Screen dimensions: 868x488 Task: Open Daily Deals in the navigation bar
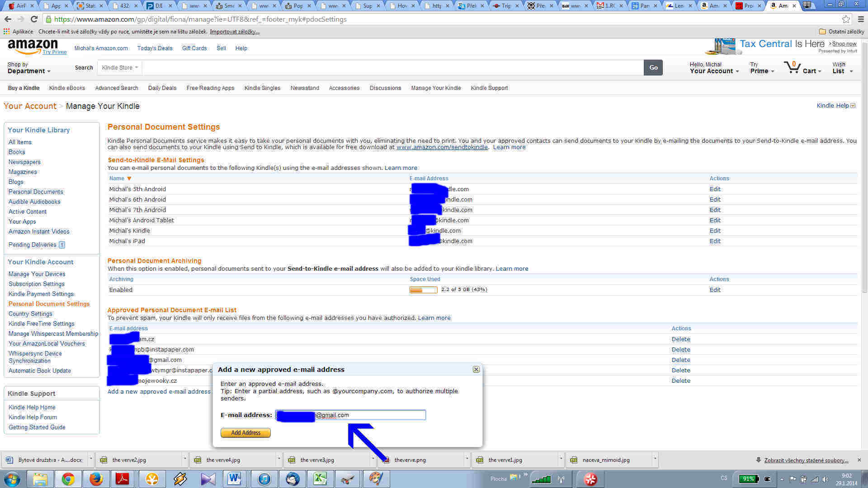162,88
